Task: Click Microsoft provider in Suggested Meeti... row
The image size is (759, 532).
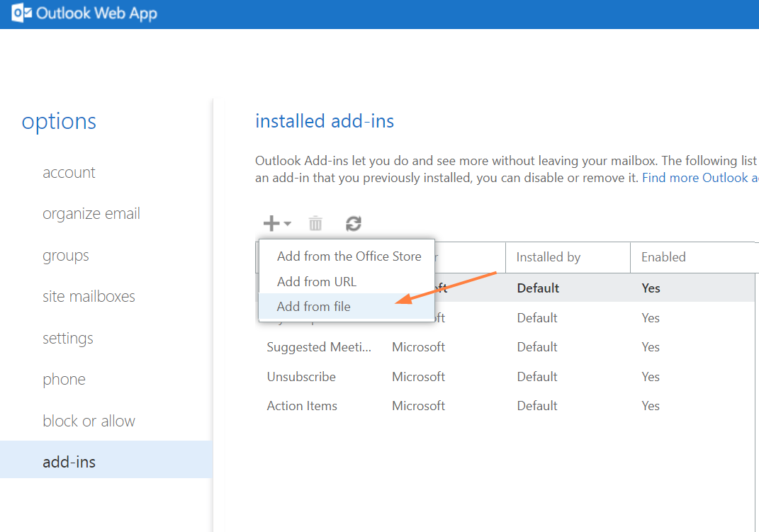Action: coord(418,347)
